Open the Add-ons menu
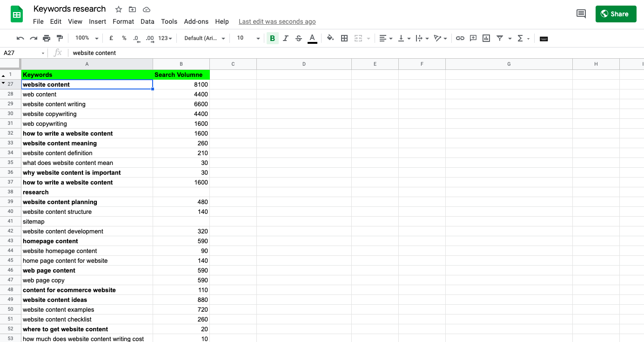 tap(196, 21)
